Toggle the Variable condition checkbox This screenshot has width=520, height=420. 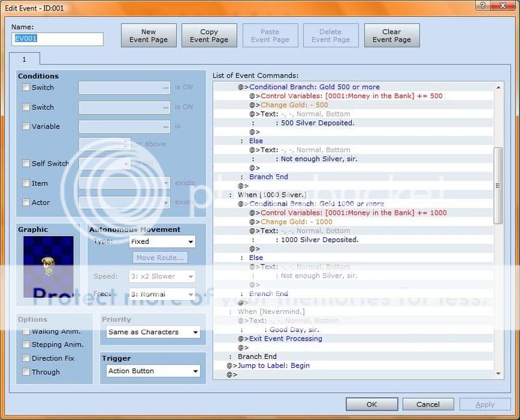click(26, 127)
